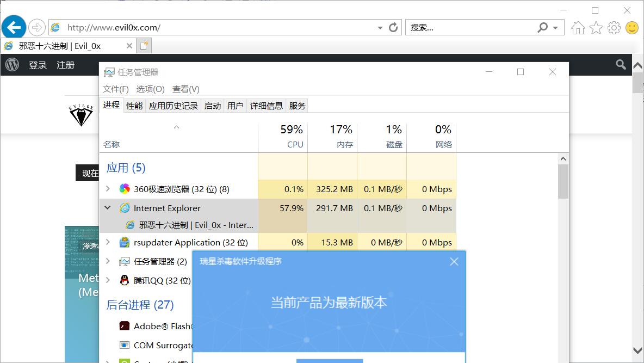The height and width of the screenshot is (363, 644).
Task: Expand the 360极速浏览器 process group
Action: (108, 189)
